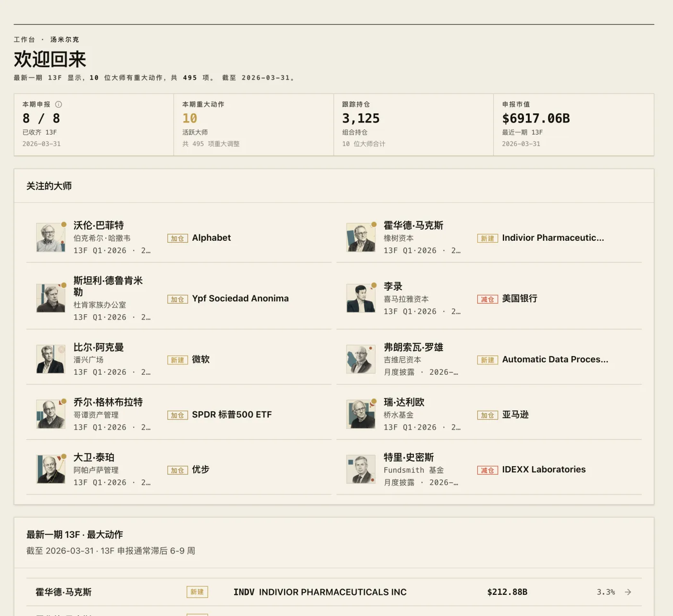Click 特里·史密斯's portrait thumbnail
This screenshot has width=673, height=616.
click(x=361, y=469)
